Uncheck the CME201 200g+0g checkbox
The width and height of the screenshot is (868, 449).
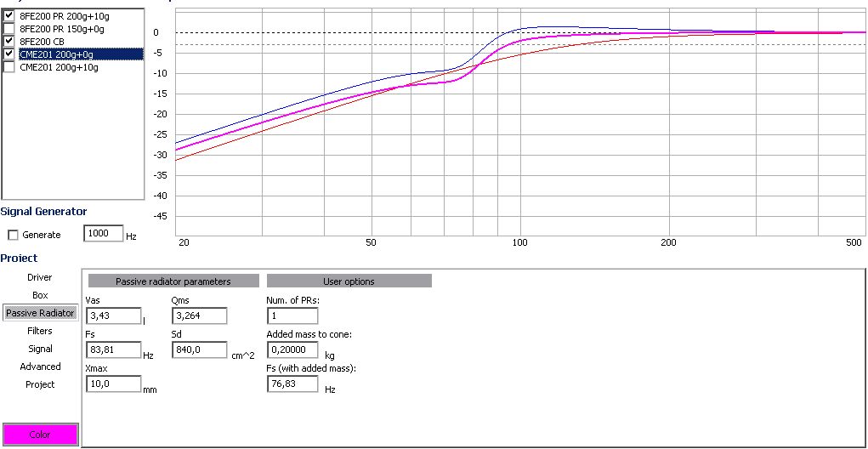[x=9, y=54]
